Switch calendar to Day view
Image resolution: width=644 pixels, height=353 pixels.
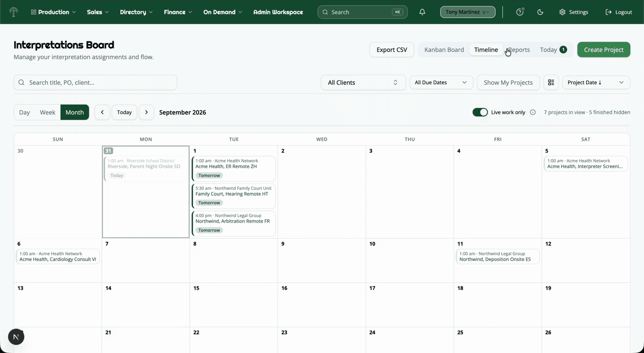(x=25, y=112)
